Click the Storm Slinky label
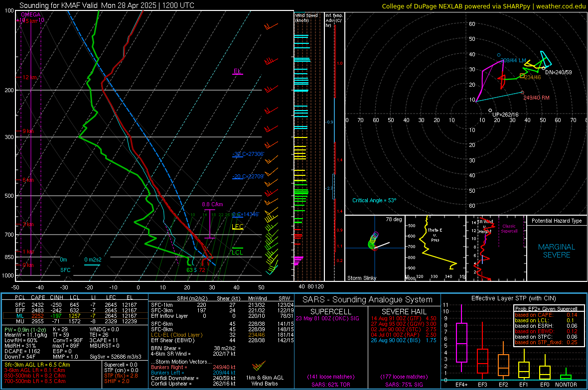Screen dimensions: 588x390 pyautogui.click(x=361, y=278)
